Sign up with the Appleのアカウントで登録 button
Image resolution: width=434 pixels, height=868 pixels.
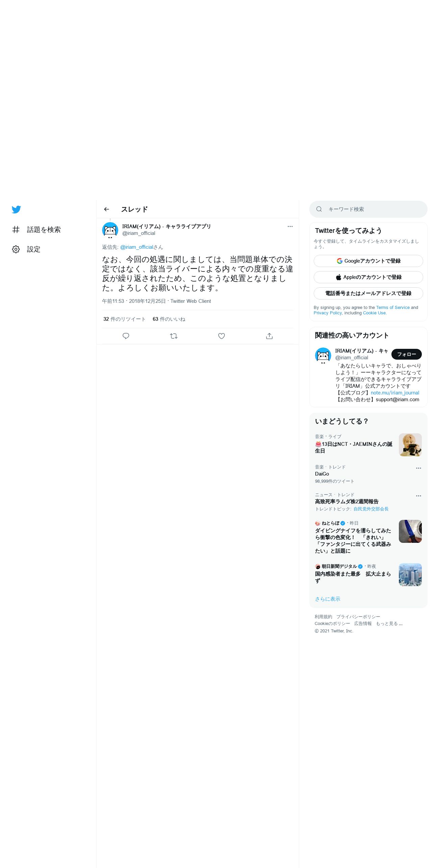pyautogui.click(x=368, y=277)
